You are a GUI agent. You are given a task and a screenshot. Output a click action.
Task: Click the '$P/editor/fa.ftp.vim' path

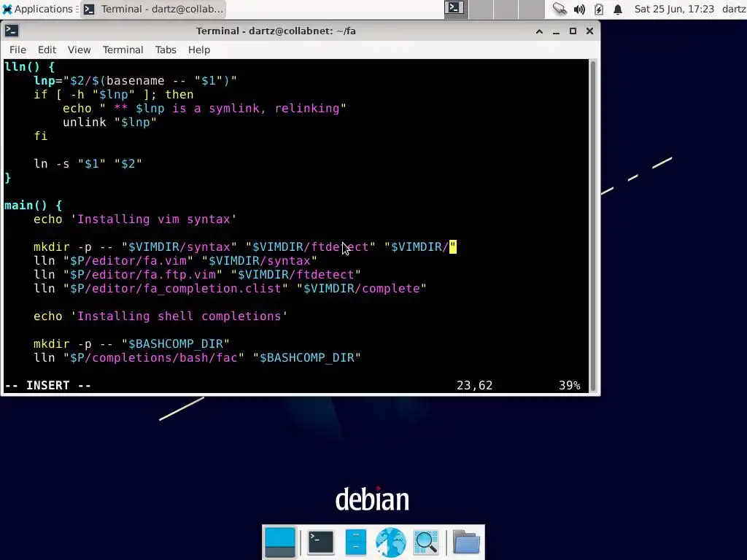(x=142, y=274)
